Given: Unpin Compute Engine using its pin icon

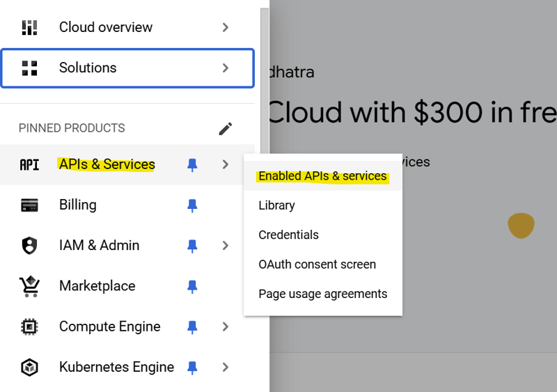Looking at the screenshot, I should coord(192,327).
